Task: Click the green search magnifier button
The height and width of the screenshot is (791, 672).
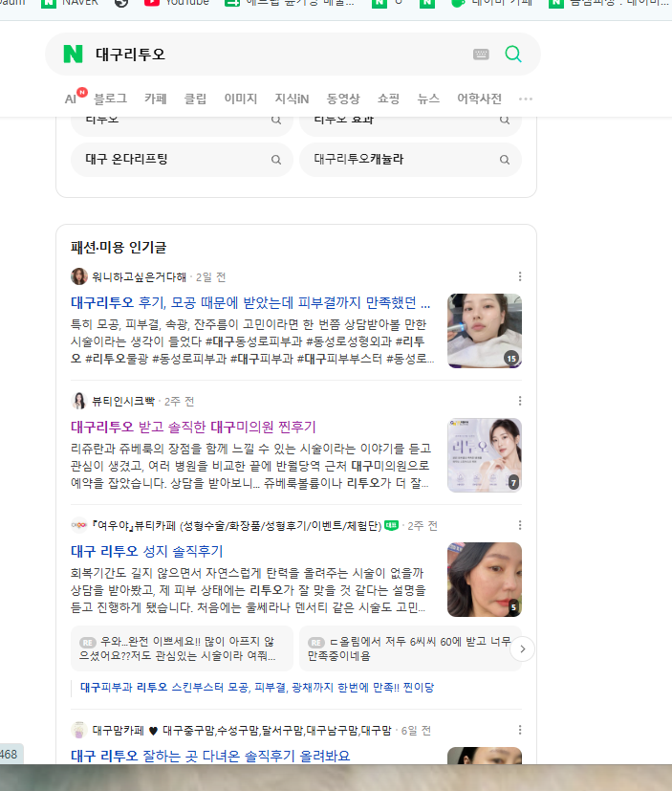Action: [x=513, y=54]
